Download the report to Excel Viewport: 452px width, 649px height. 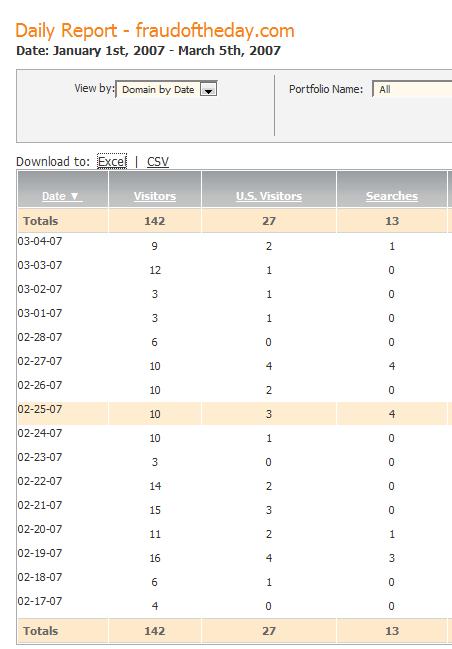pos(112,161)
